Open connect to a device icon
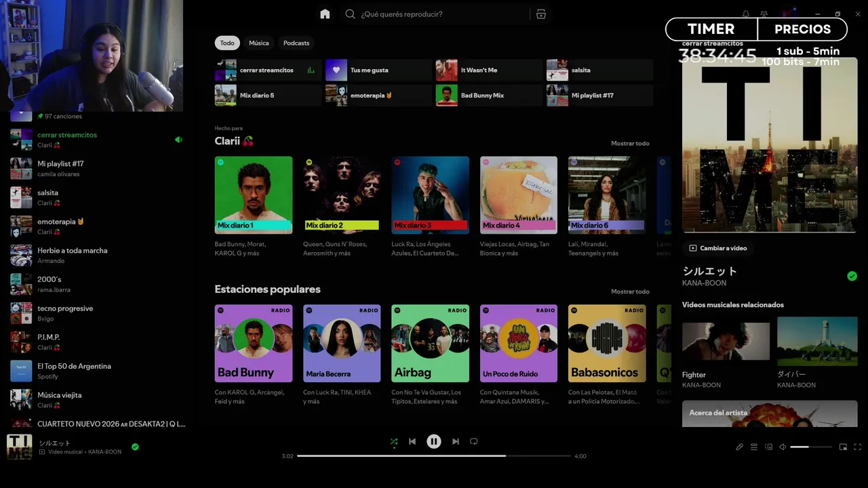 tap(768, 447)
